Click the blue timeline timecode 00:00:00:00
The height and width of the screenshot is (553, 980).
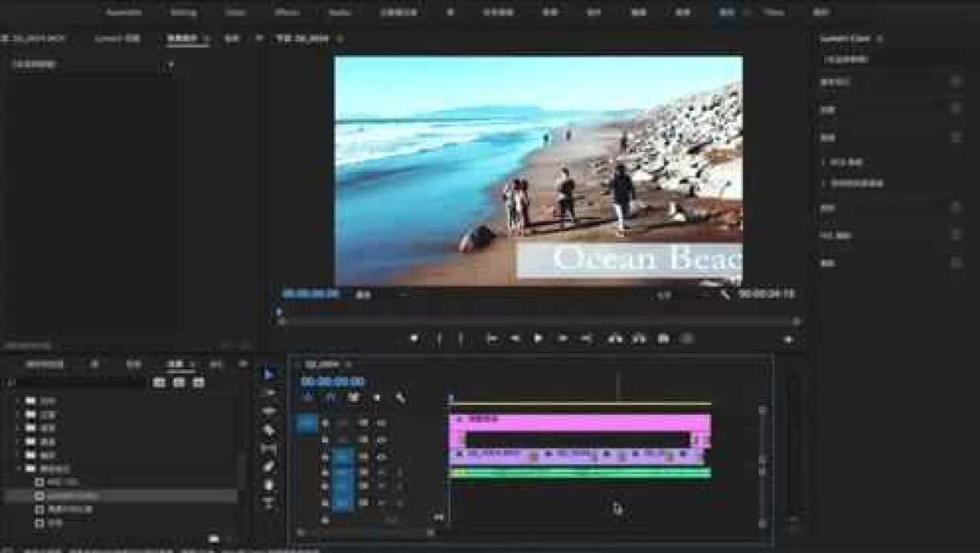[332, 382]
